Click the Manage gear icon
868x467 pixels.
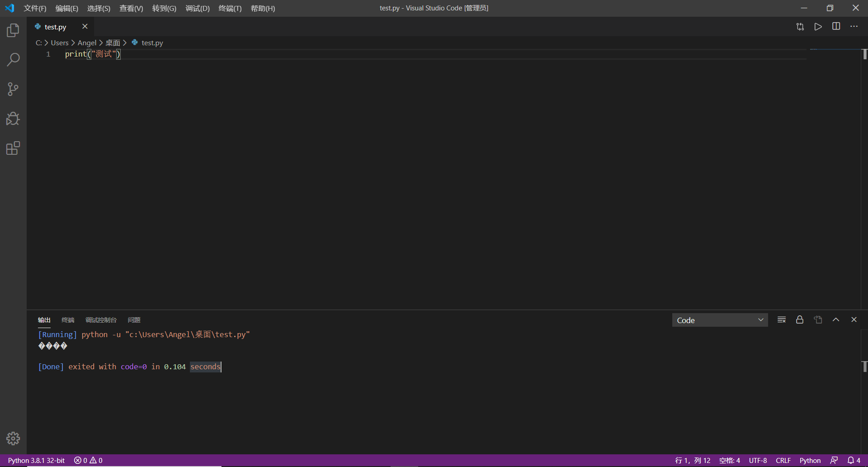pos(13,438)
